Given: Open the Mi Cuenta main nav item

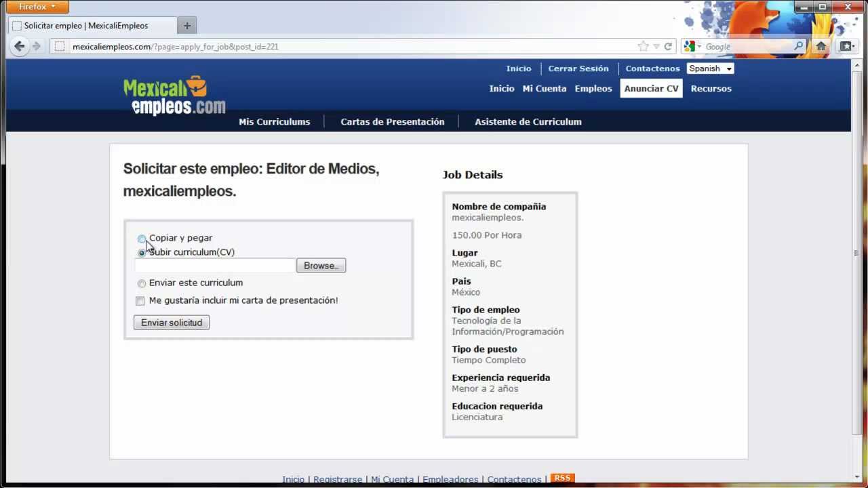Looking at the screenshot, I should 544,89.
